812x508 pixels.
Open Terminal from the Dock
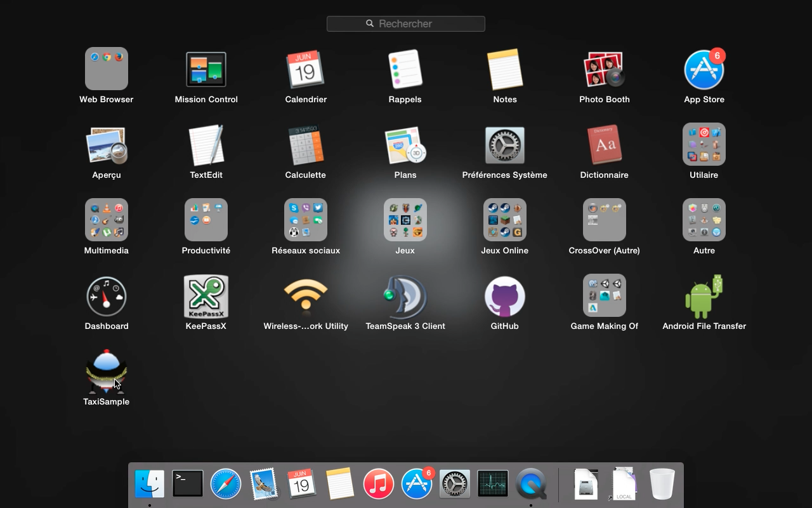point(188,484)
